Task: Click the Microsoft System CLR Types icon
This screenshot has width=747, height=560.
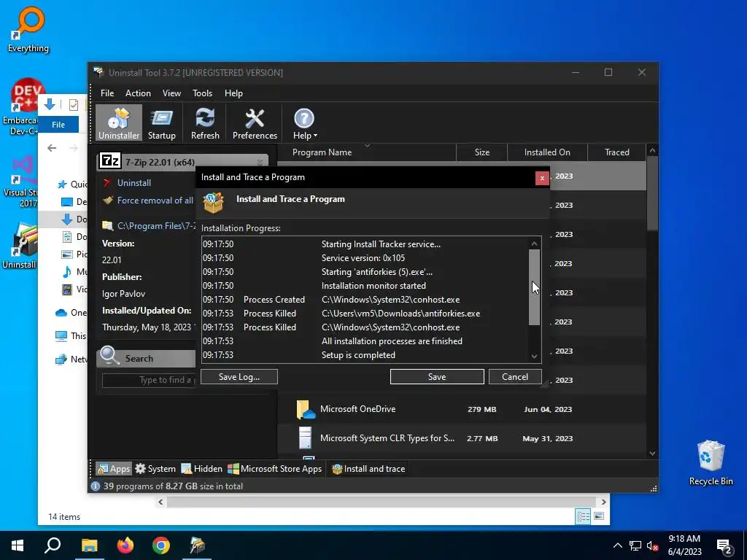Action: point(306,438)
